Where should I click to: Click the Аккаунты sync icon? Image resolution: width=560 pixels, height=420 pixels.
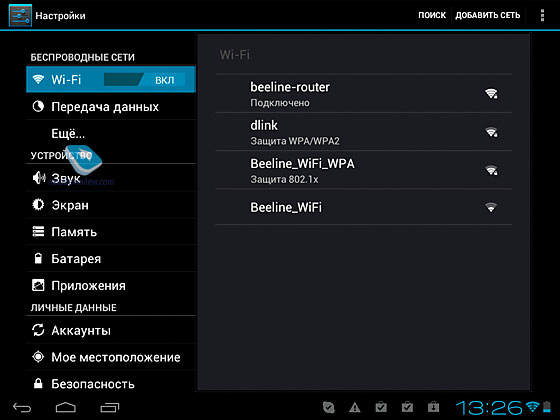coord(38,330)
